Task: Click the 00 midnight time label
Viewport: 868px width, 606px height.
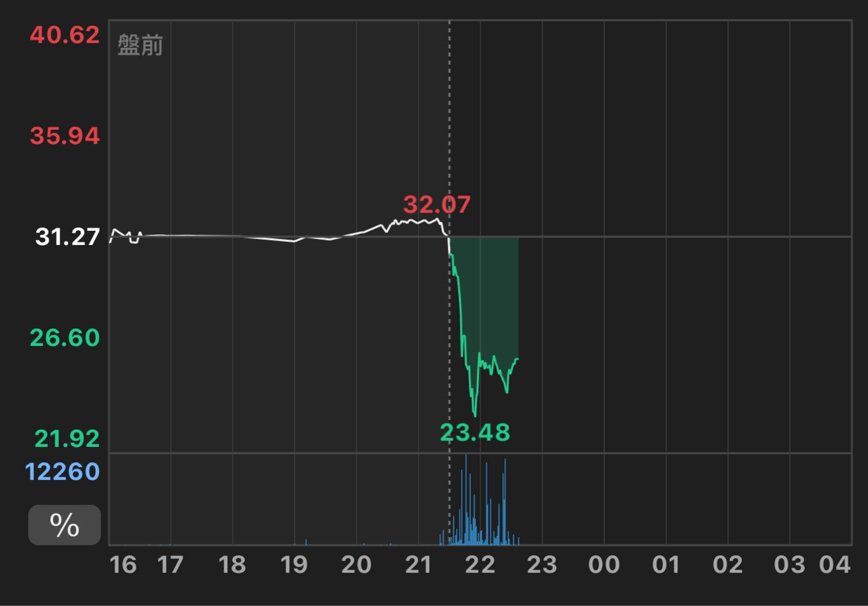Action: pos(604,565)
